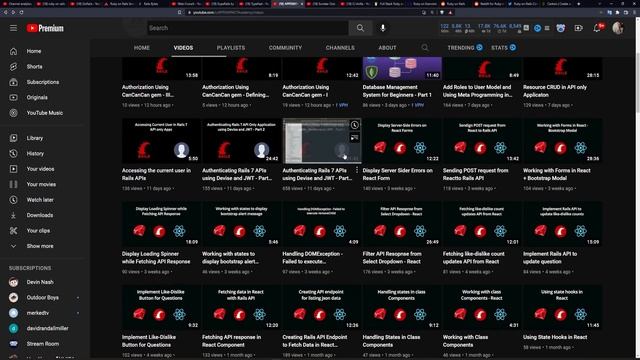Image resolution: width=640 pixels, height=360 pixels.
Task: Open Sending POST request from React video title
Action: [x=476, y=174]
